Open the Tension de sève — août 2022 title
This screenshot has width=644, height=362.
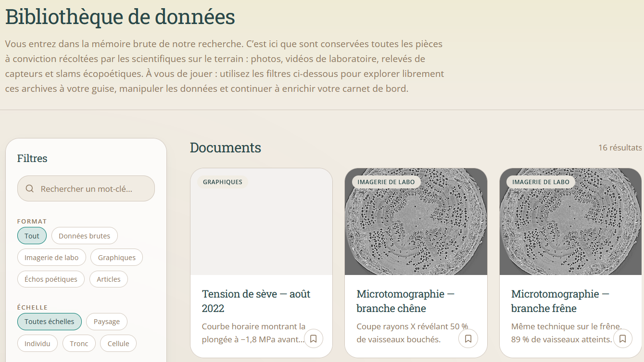(x=256, y=301)
